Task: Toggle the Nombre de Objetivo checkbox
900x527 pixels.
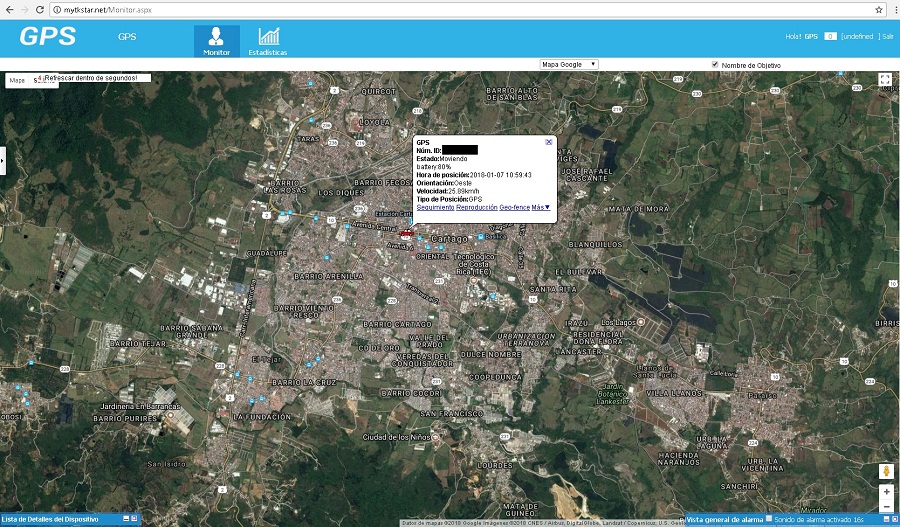Action: click(715, 64)
